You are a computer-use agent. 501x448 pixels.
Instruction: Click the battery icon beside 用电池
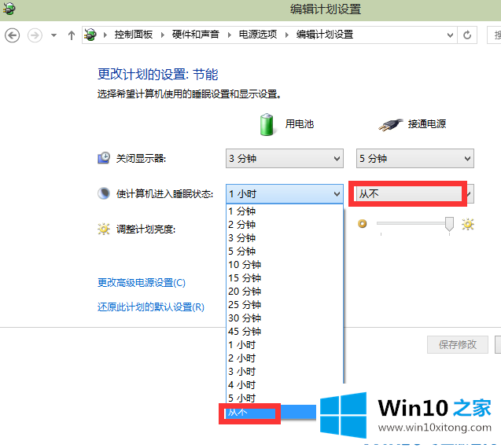(x=267, y=124)
